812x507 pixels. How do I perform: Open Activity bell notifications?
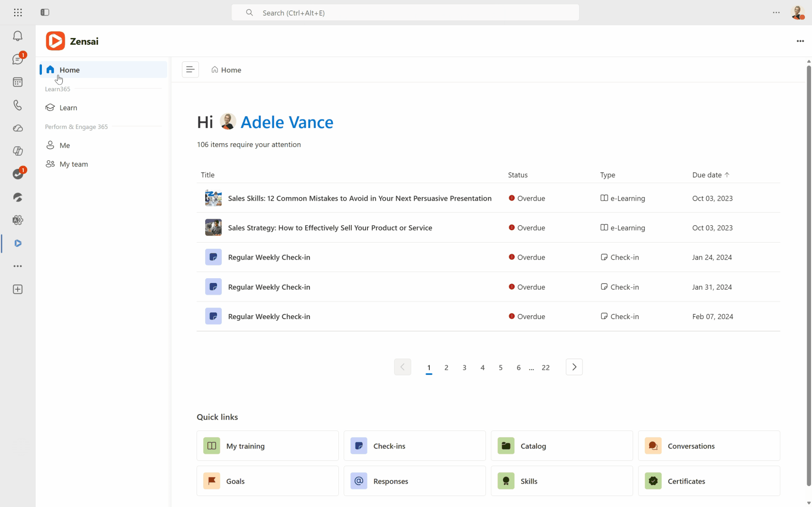coord(18,36)
